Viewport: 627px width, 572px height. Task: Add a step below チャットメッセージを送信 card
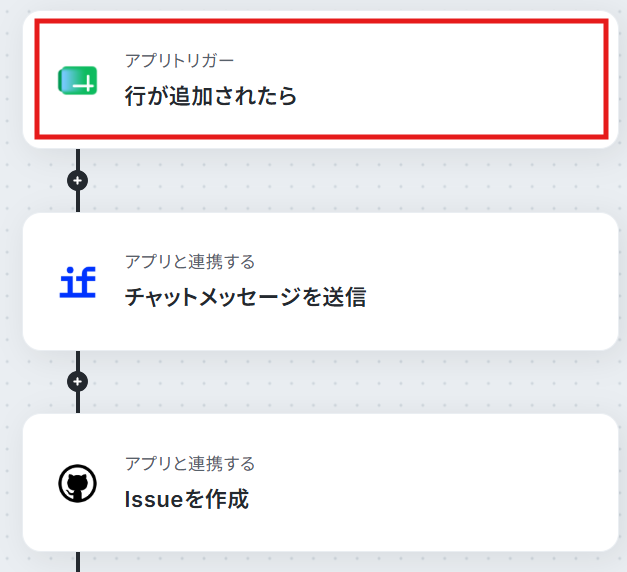[78, 382]
